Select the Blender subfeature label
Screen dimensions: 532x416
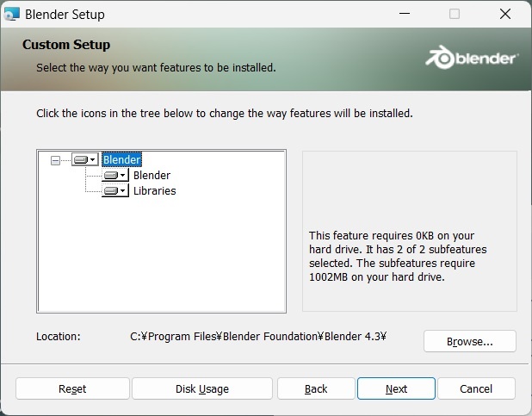coord(152,175)
